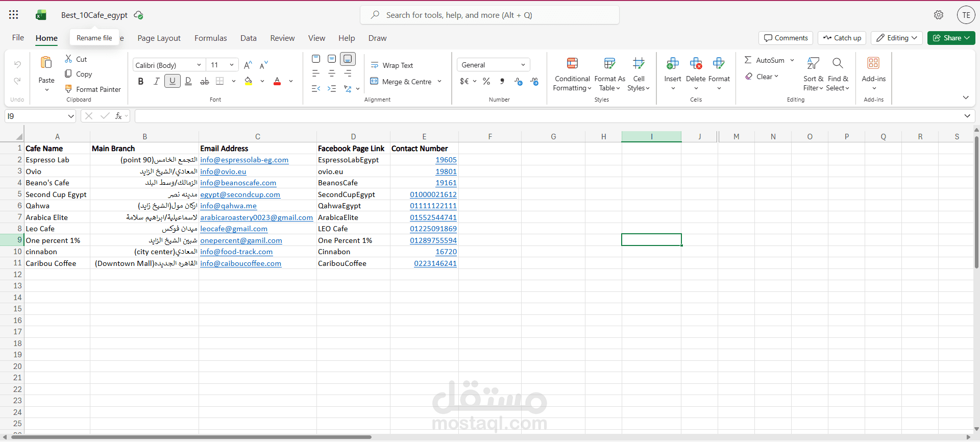Switch to the Page Layout tab
The height and width of the screenshot is (442, 980).
[159, 38]
